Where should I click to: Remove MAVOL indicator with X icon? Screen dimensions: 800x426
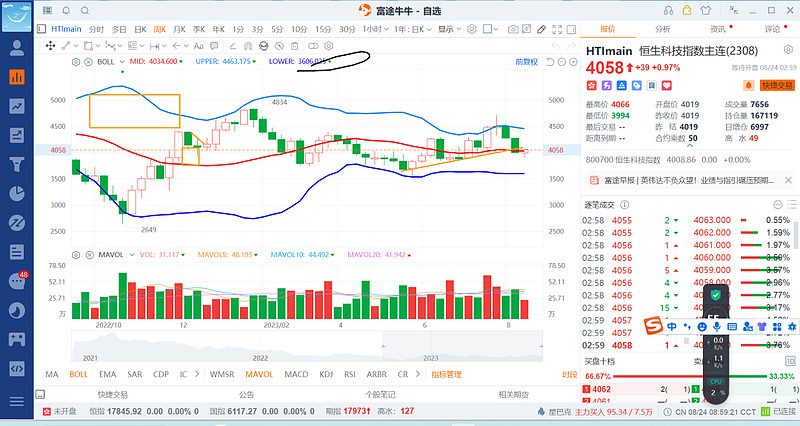(89, 255)
